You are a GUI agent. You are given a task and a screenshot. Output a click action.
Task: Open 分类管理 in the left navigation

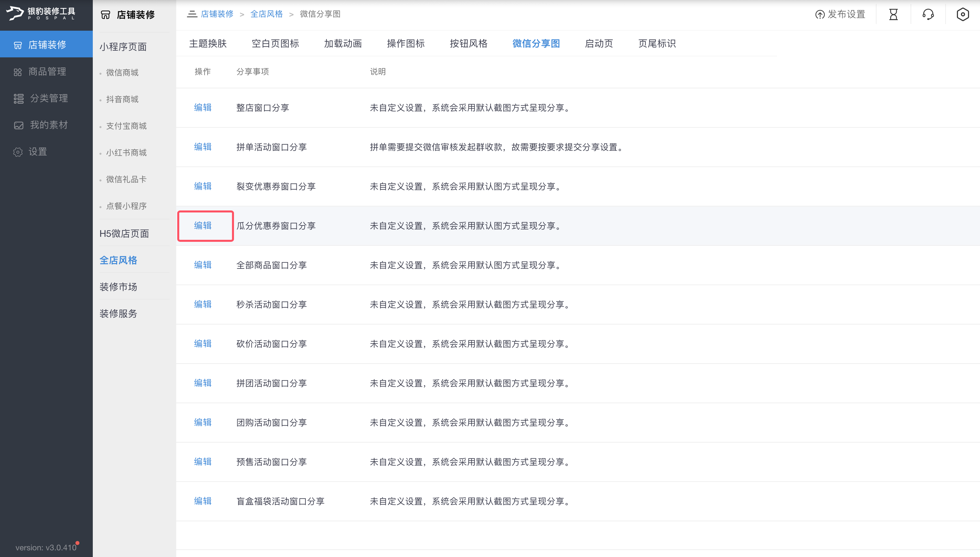(x=48, y=98)
